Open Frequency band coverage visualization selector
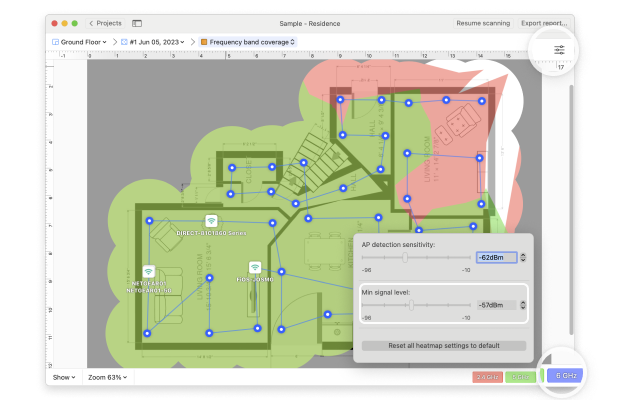Screen dimensions: 620x400 [248, 42]
